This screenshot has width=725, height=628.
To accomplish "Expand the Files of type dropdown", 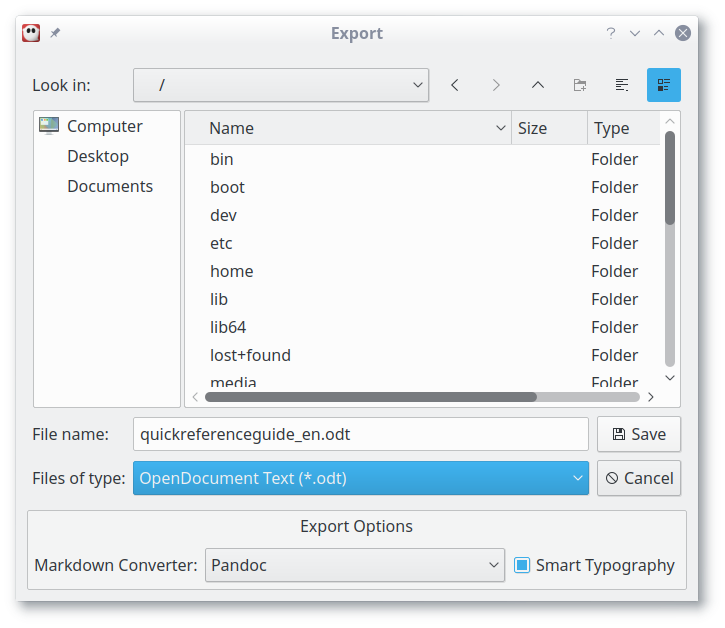I will click(360, 478).
